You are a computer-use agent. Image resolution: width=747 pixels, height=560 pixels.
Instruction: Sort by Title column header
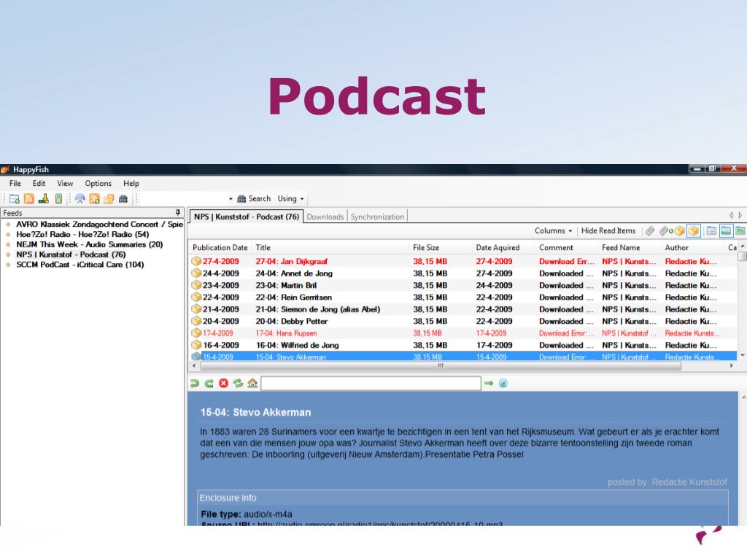[x=330, y=248]
